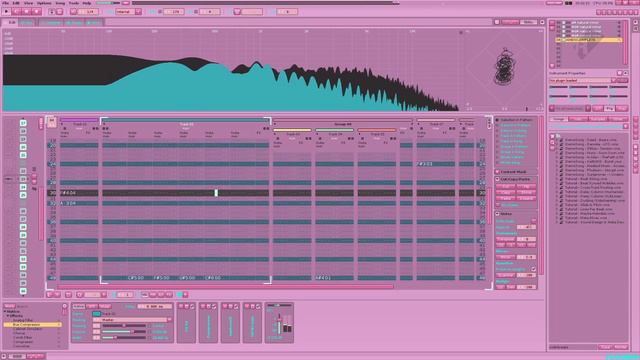Open the 'No plugin loaded' dropdown
This screenshot has width=640, height=360.
point(582,80)
